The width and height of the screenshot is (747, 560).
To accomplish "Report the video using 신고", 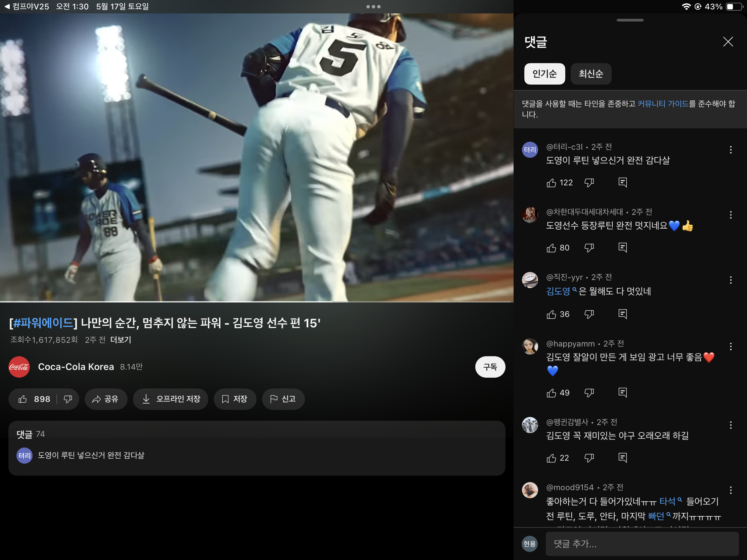I will [283, 399].
